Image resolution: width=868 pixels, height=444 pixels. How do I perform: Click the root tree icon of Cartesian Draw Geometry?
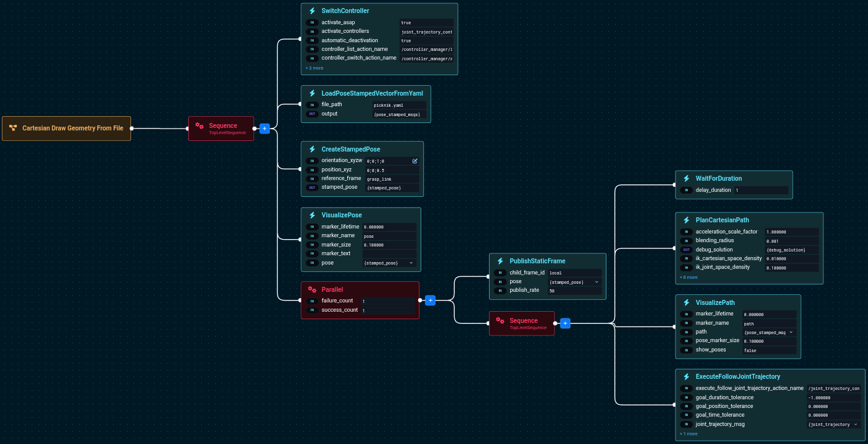13,128
